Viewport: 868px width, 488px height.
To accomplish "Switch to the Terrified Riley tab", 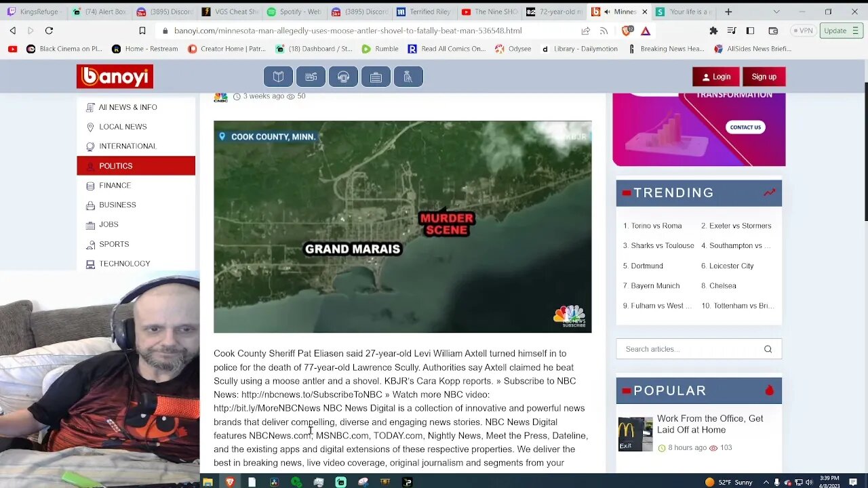I will pyautogui.click(x=424, y=12).
